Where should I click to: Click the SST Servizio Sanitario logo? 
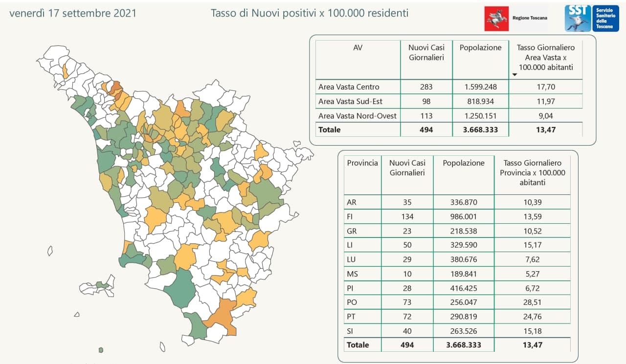tap(578, 19)
